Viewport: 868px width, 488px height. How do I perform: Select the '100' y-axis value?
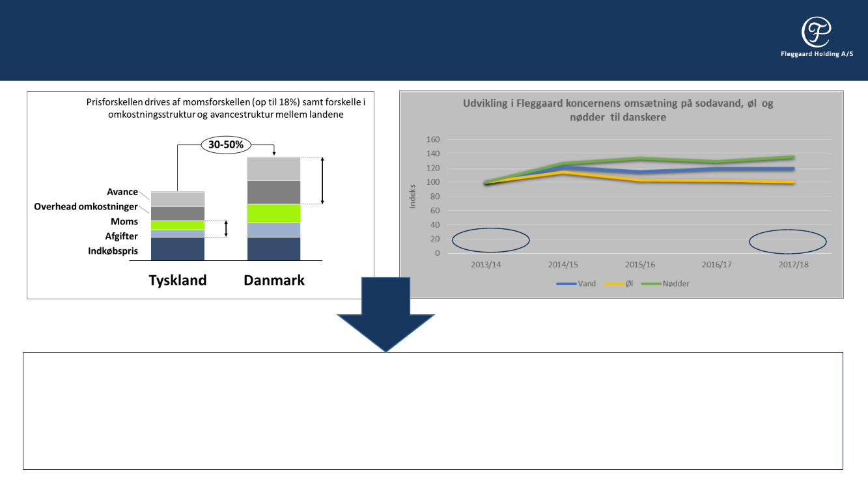(x=434, y=182)
